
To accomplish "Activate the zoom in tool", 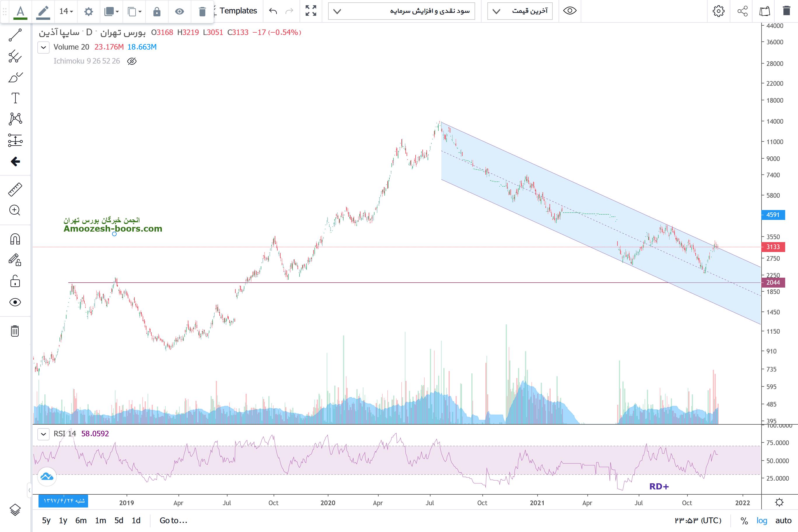I will tap(15, 210).
